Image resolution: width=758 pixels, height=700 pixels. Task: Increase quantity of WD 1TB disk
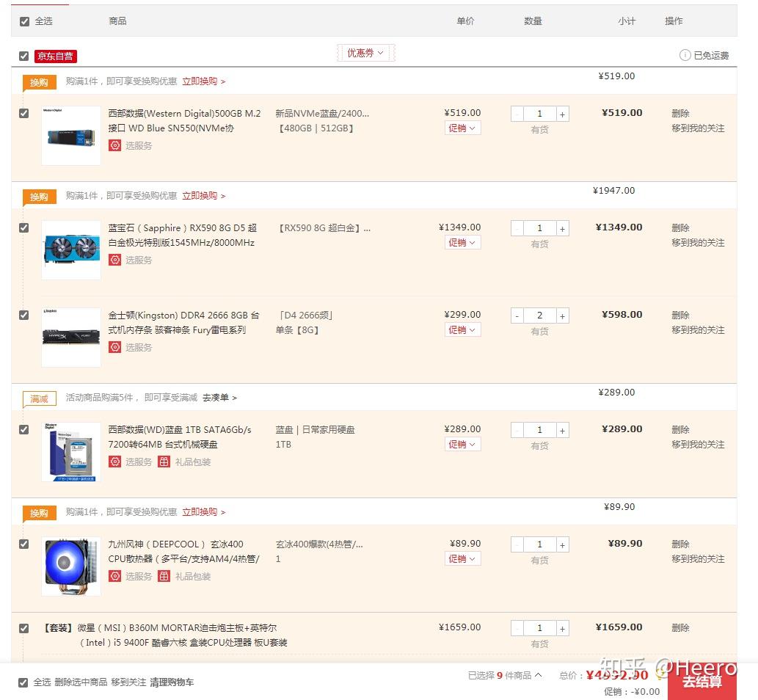(x=563, y=430)
